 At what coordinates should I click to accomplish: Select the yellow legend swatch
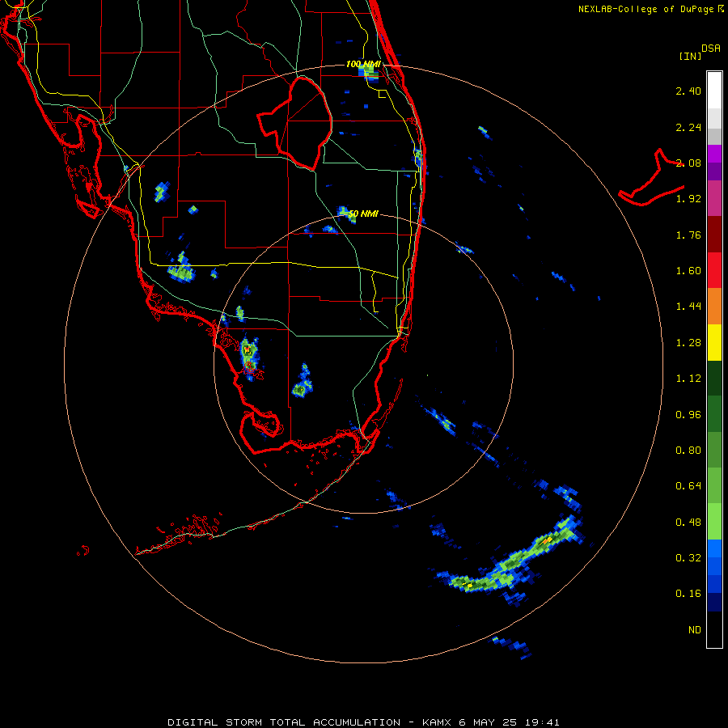point(714,343)
